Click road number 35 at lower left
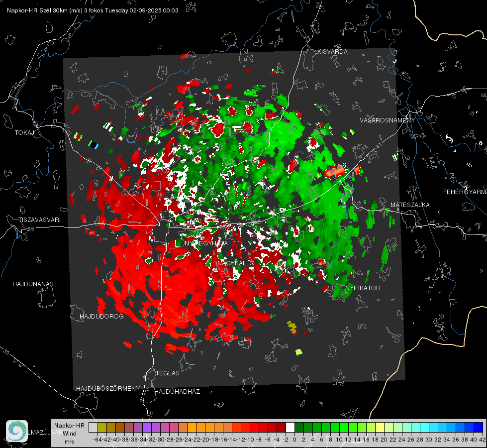Image resolution: width=487 pixels, height=448 pixels. coord(6,352)
